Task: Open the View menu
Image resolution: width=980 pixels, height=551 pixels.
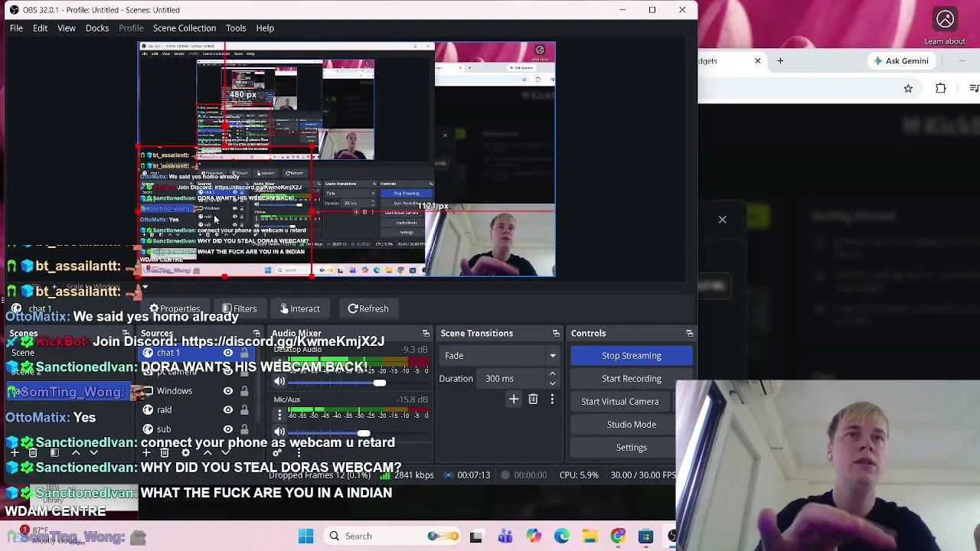Action: click(67, 28)
